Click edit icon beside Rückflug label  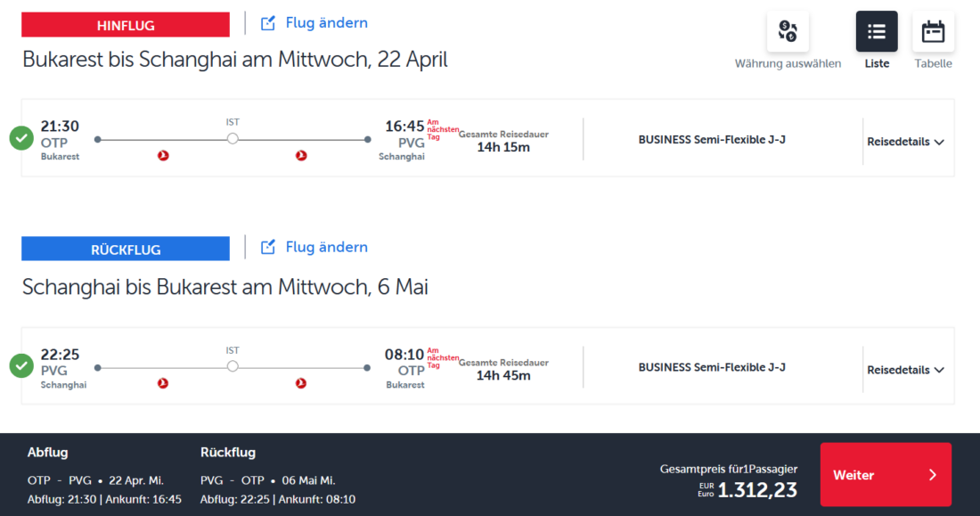268,248
